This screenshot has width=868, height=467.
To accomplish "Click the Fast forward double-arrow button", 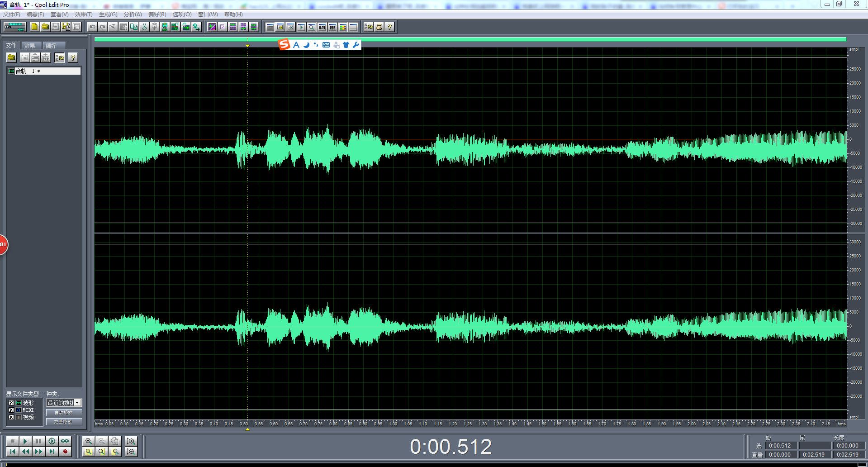I will [x=39, y=451].
